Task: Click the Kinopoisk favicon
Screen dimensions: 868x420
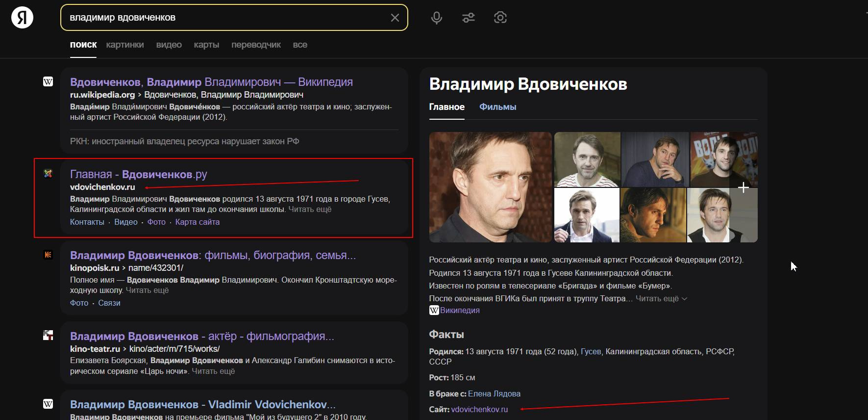Action: point(48,255)
